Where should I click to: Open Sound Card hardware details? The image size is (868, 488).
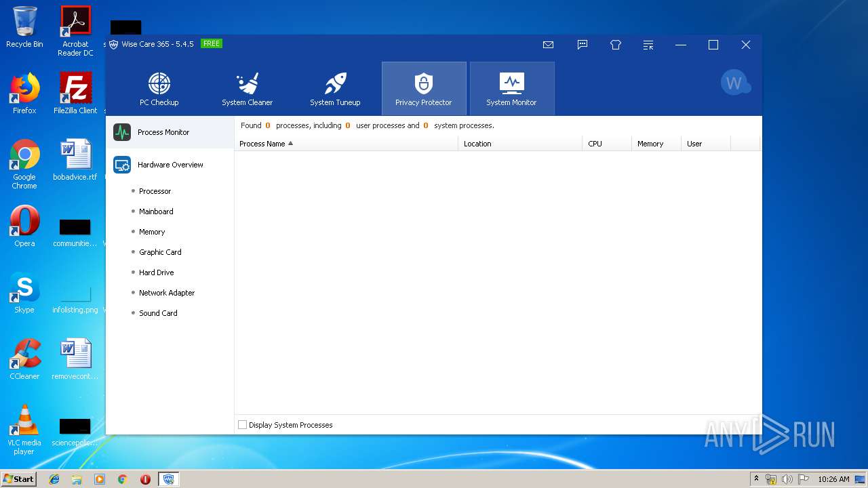pyautogui.click(x=158, y=313)
